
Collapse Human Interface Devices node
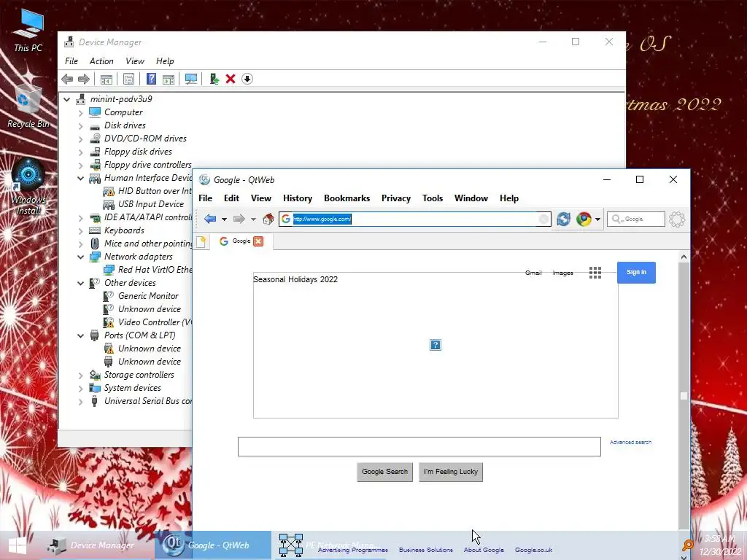pos(80,179)
